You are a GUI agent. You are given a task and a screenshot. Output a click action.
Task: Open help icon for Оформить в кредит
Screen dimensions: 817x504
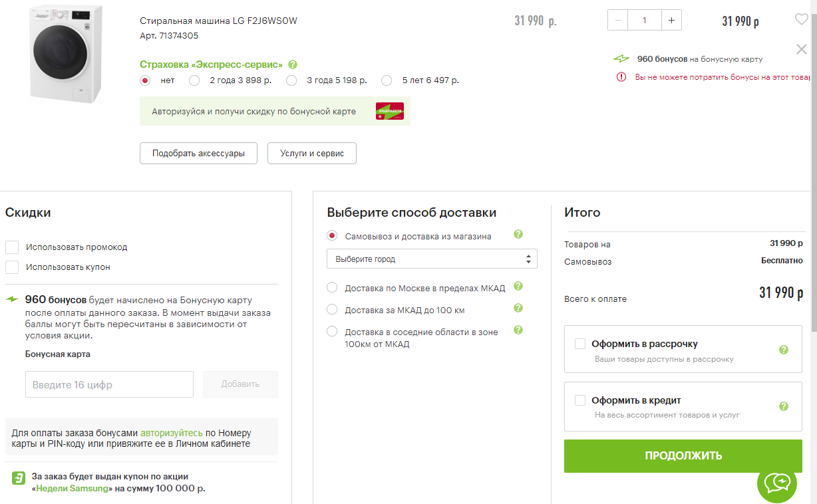[783, 406]
